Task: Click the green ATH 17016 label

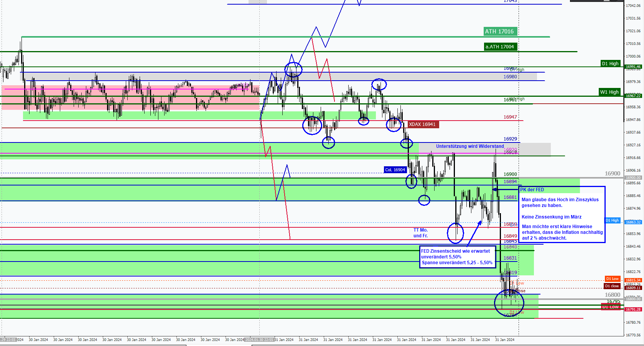Action: click(500, 31)
